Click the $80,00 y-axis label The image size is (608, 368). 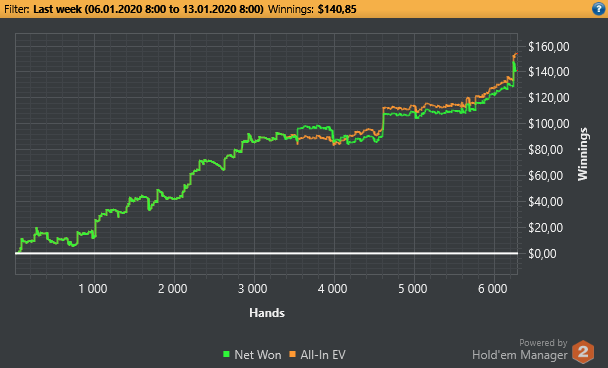pyautogui.click(x=546, y=150)
